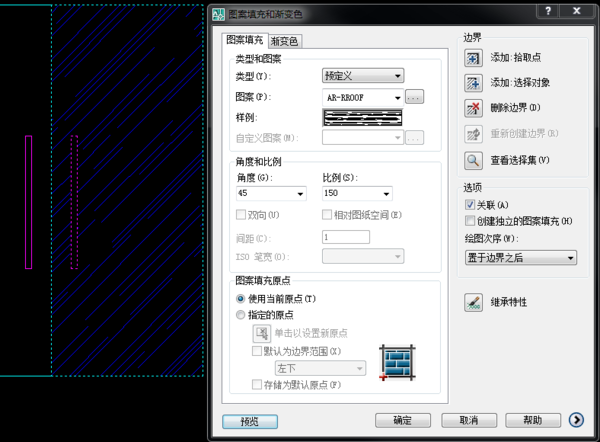Click the dialog's application icon in title bar
This screenshot has height=442, width=600.
tap(218, 15)
